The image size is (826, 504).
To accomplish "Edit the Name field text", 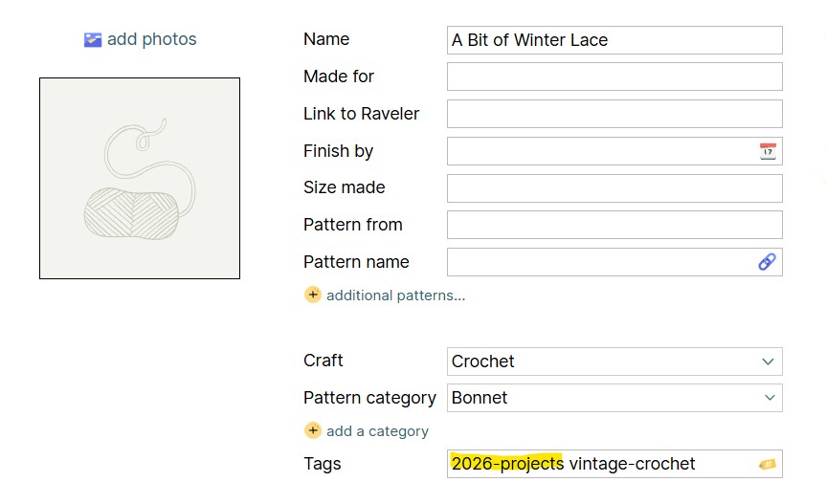I will click(614, 40).
